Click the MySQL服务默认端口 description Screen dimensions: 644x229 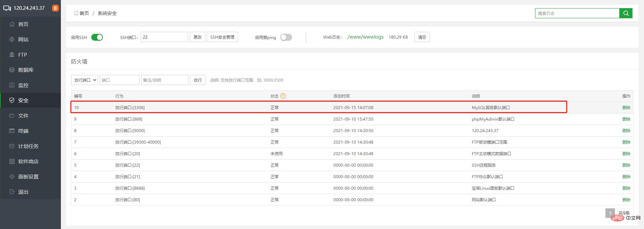click(491, 107)
